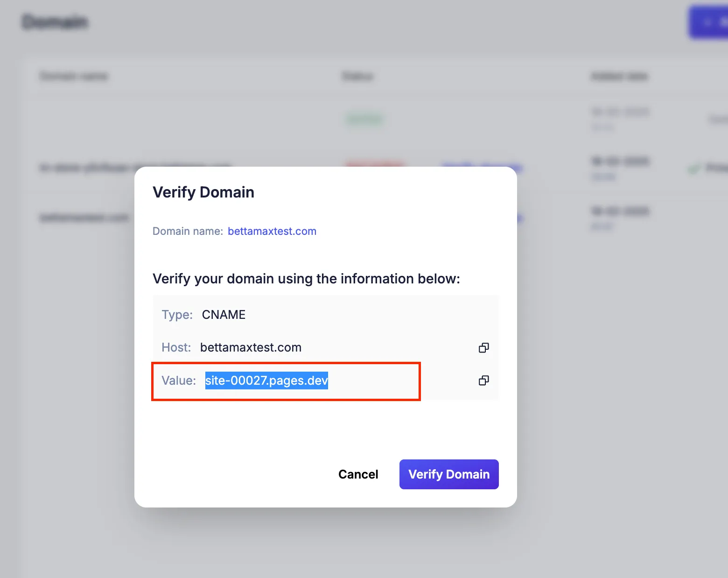The image size is (728, 578).
Task: Copy the site-00027.pages.dev value
Action: [483, 381]
